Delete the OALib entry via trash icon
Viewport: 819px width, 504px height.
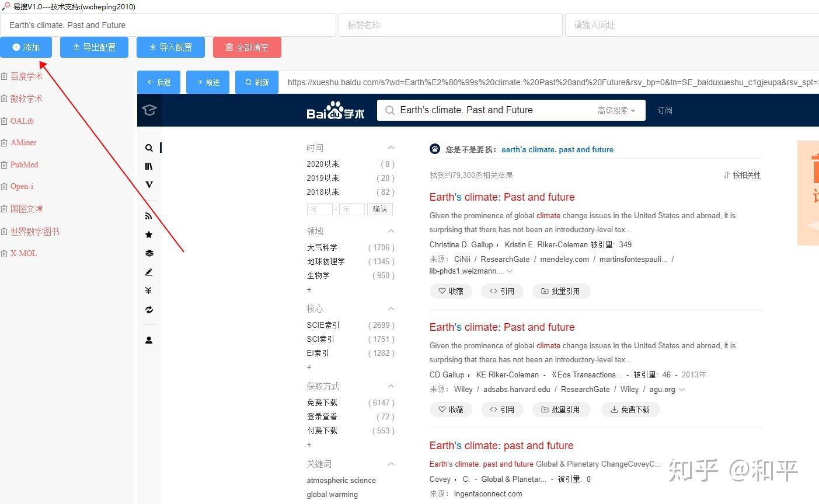click(x=4, y=121)
